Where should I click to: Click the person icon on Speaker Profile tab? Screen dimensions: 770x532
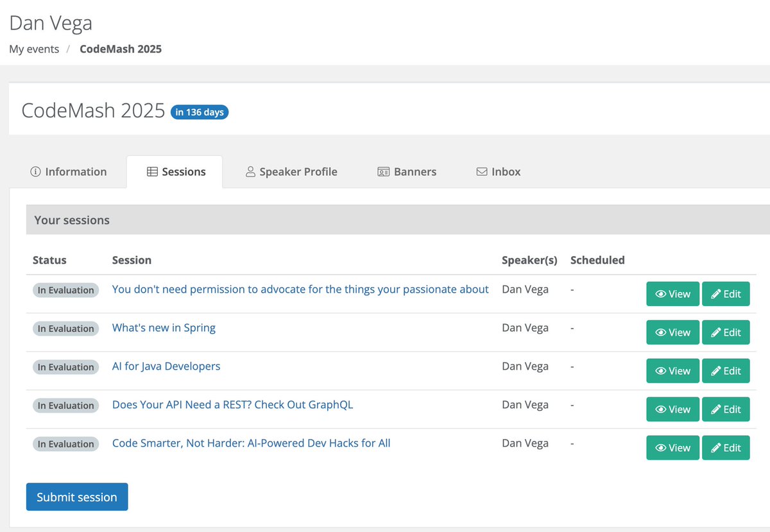251,172
